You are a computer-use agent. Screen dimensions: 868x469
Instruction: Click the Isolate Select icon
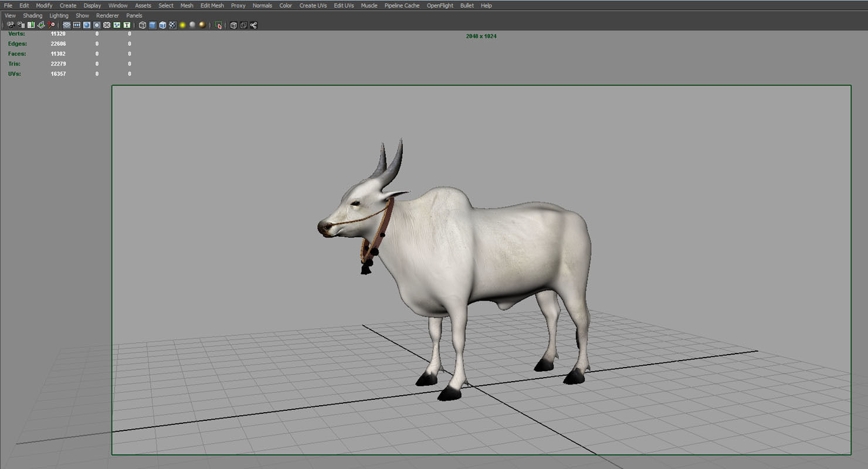point(218,25)
